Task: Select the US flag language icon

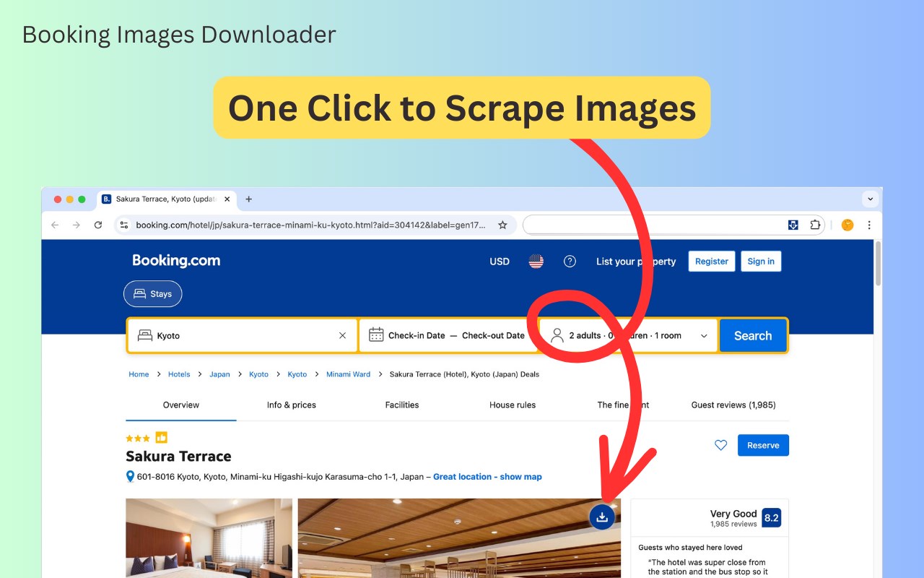Action: (x=536, y=262)
